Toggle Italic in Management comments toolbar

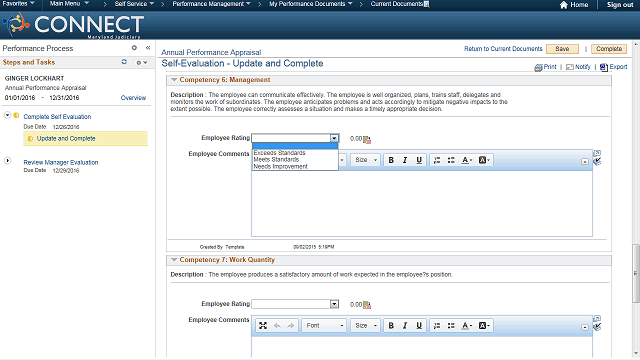[405, 160]
